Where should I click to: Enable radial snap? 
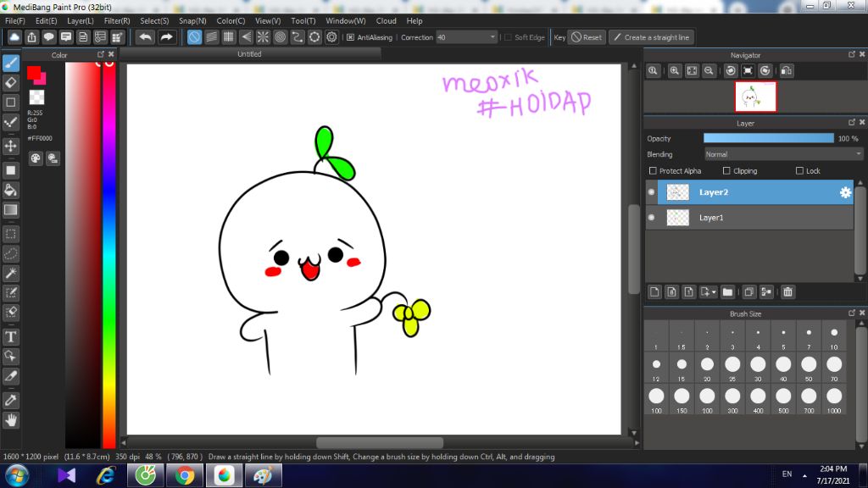[263, 37]
